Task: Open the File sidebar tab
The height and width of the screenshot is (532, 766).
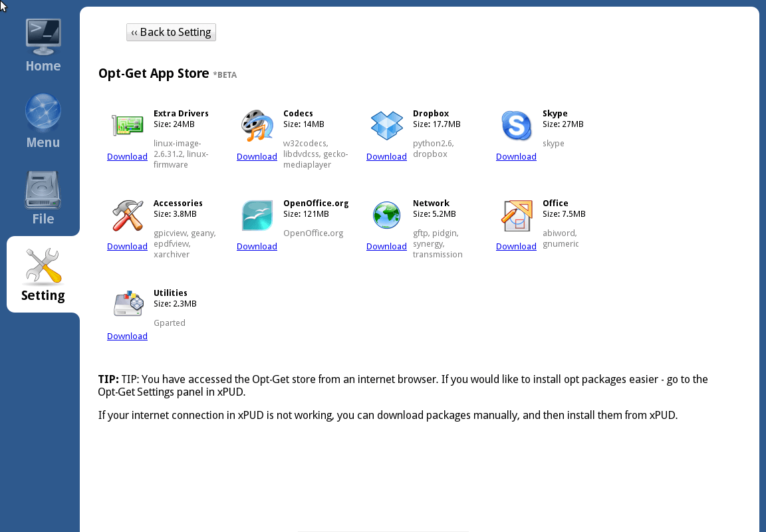Action: [x=43, y=198]
